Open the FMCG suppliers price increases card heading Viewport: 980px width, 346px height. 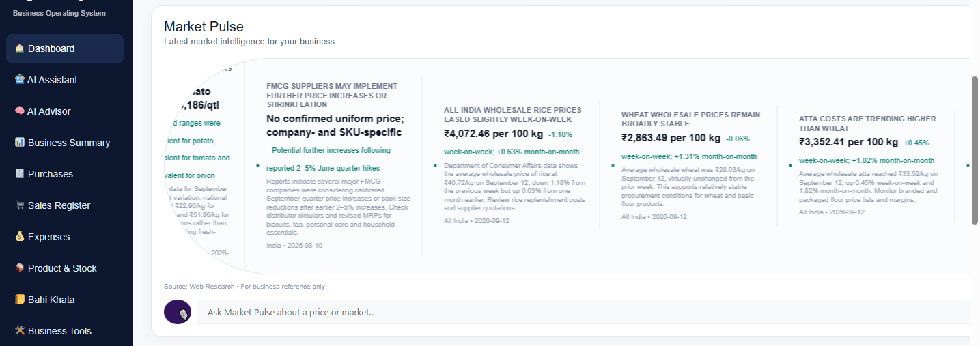tap(332, 95)
